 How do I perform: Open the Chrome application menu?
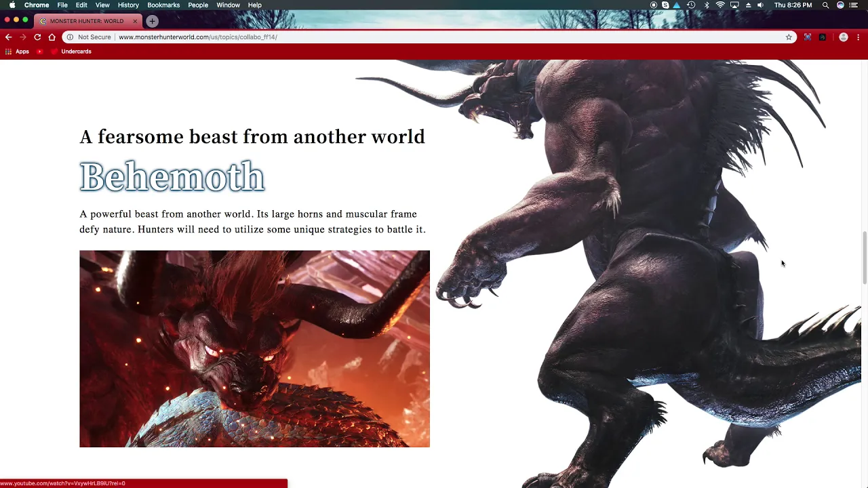(x=37, y=5)
